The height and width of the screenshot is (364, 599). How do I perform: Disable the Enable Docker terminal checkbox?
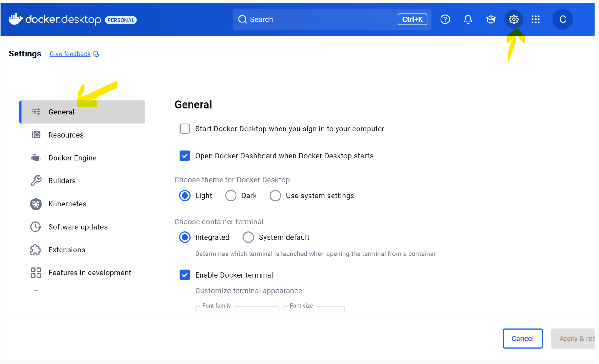click(185, 275)
